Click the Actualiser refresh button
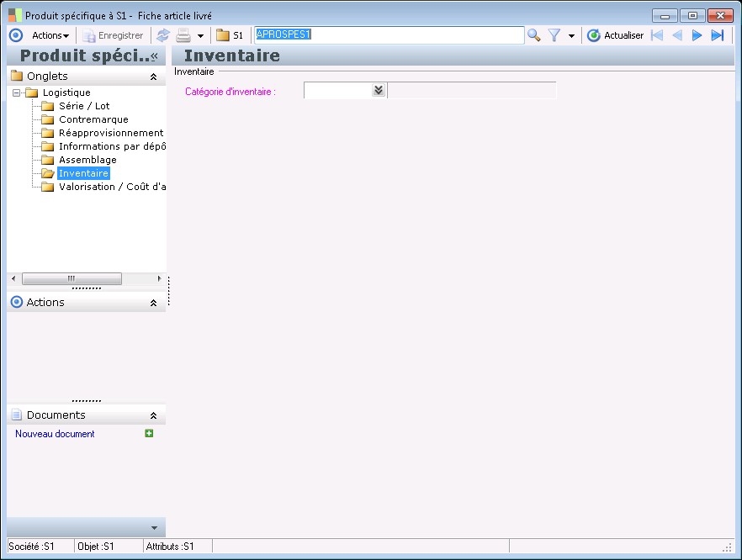Viewport: 742px width, 560px height. pyautogui.click(x=615, y=35)
